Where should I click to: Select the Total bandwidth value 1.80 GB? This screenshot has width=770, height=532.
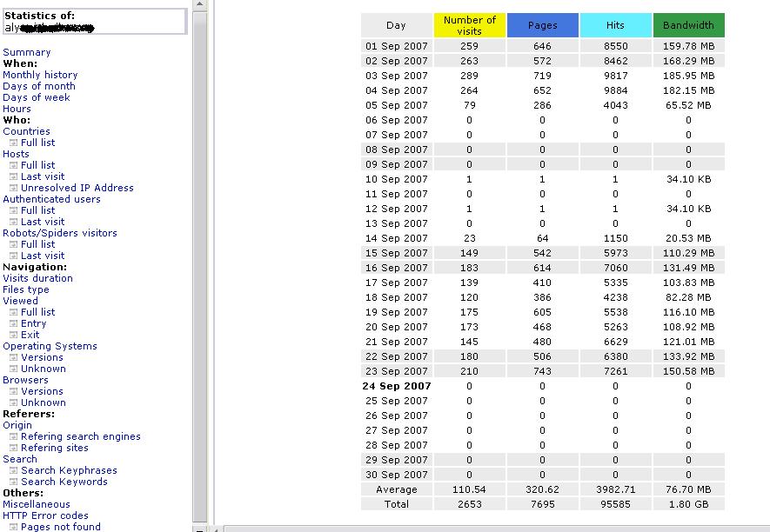[x=688, y=504]
